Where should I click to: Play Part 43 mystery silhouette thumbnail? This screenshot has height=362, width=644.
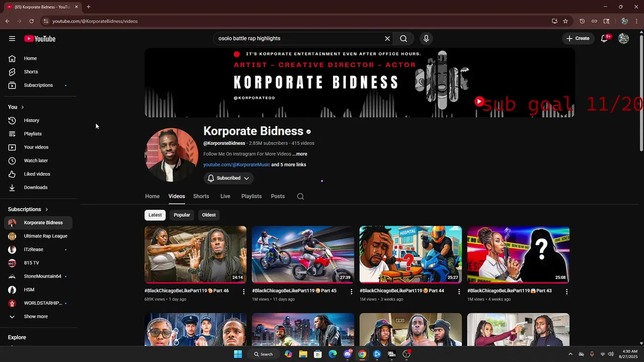tap(518, 254)
